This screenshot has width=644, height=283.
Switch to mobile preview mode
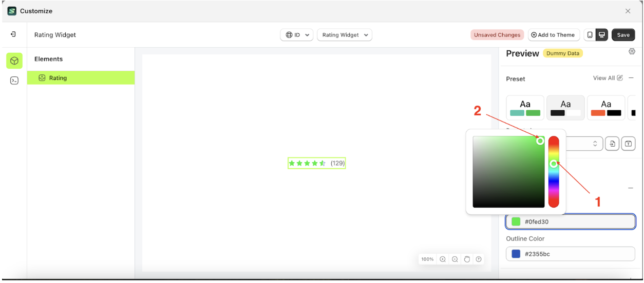click(590, 35)
